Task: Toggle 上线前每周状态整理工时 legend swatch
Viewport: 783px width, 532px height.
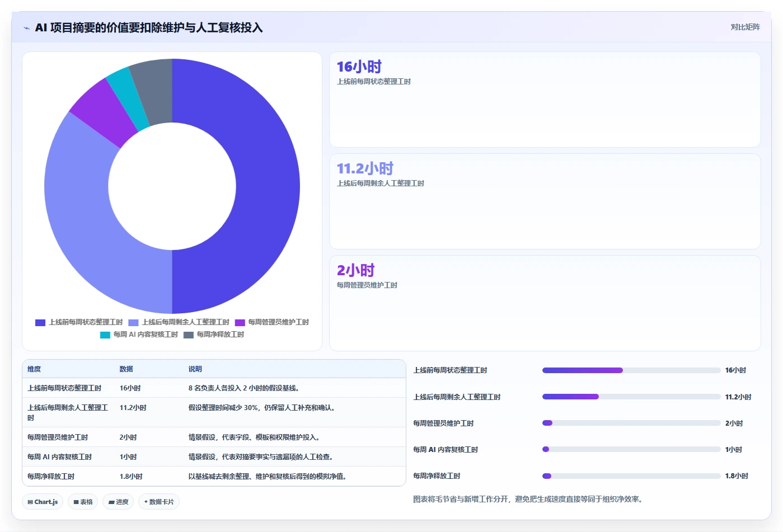Action: [40, 322]
